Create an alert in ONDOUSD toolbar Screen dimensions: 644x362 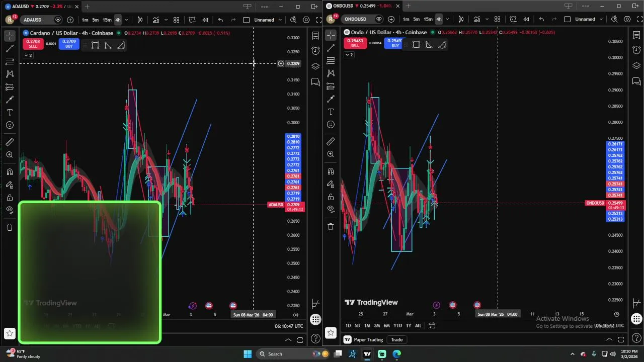click(x=513, y=19)
